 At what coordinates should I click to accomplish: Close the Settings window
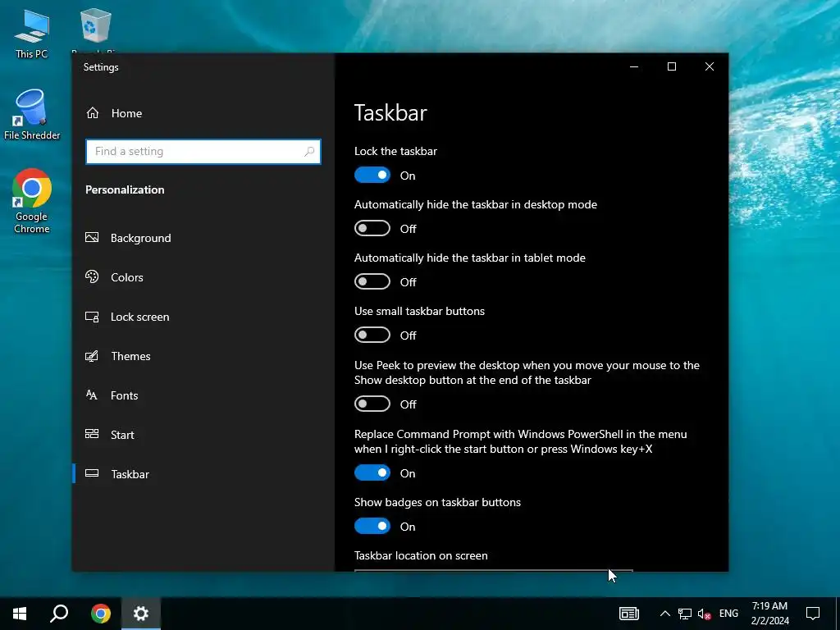coord(710,66)
